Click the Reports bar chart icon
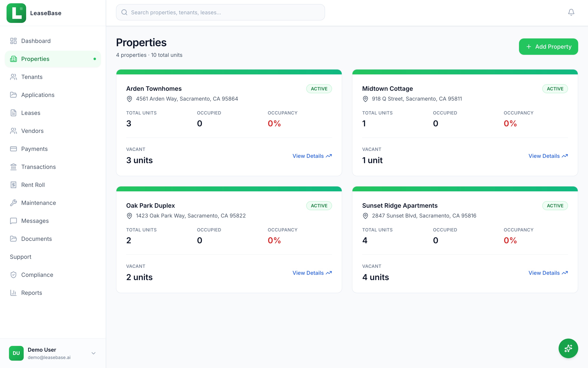The height and width of the screenshot is (368, 588). (x=13, y=293)
